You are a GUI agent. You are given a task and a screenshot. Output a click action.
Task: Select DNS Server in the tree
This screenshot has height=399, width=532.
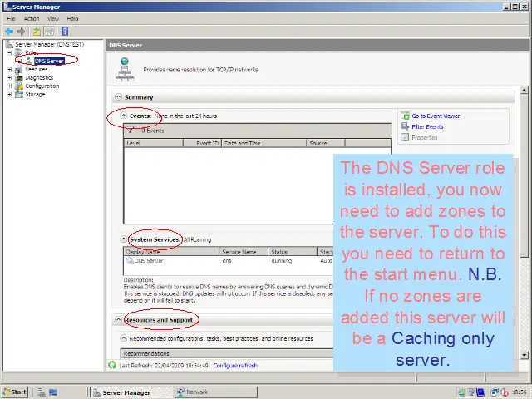50,61
